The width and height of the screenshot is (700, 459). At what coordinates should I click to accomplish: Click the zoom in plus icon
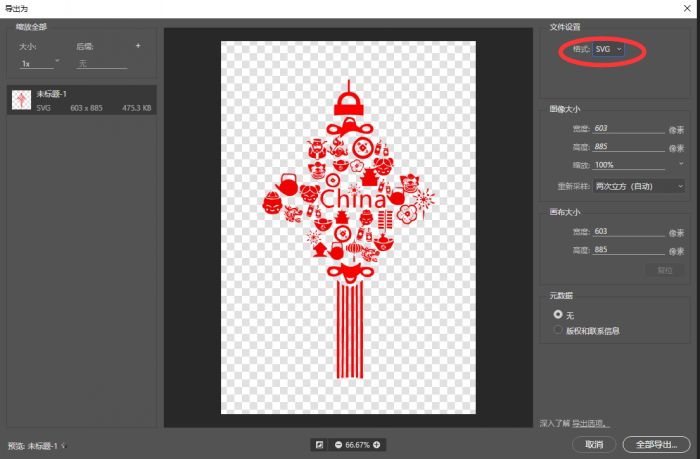[x=377, y=444]
